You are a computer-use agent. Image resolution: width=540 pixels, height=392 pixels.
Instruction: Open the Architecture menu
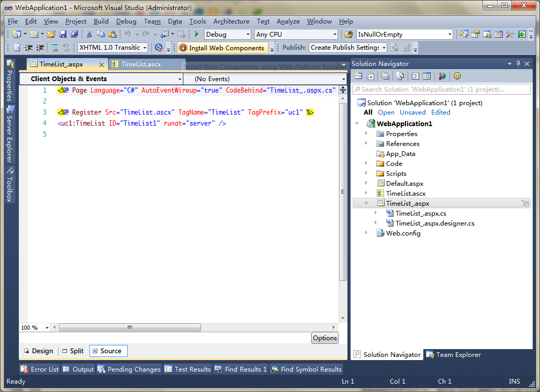(231, 21)
